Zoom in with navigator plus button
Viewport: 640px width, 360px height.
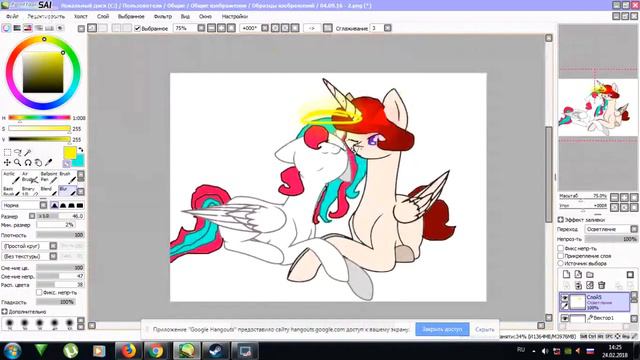click(624, 198)
